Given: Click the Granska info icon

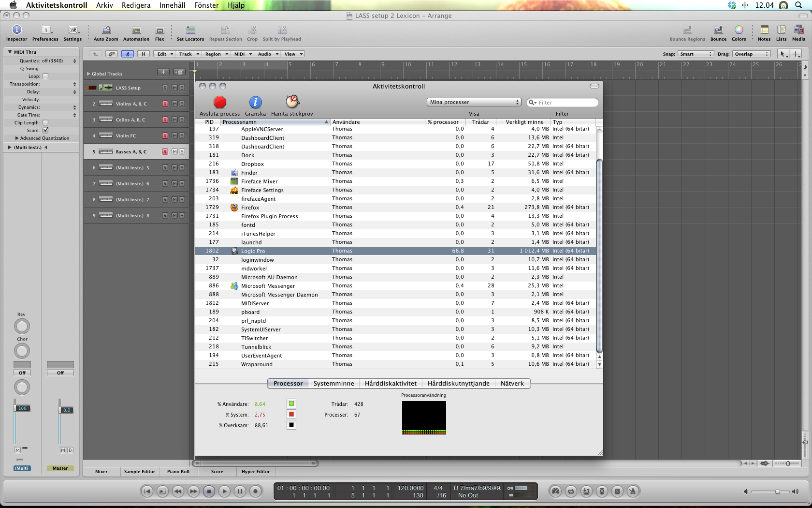Looking at the screenshot, I should (x=255, y=102).
